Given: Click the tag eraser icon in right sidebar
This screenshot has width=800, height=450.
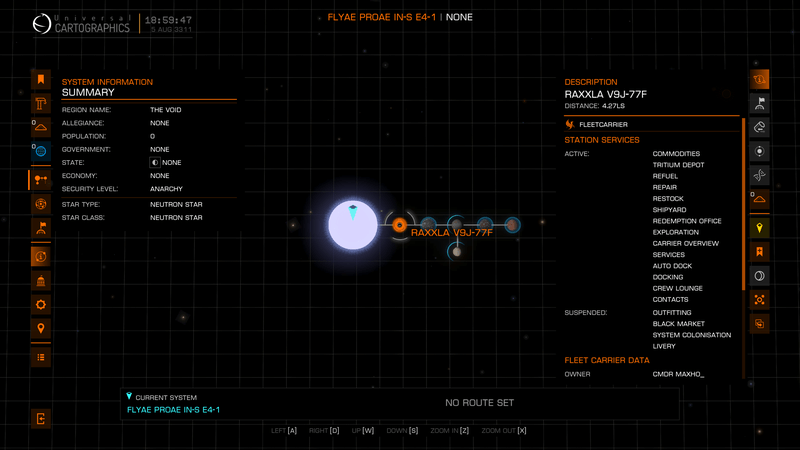Looking at the screenshot, I should click(760, 128).
